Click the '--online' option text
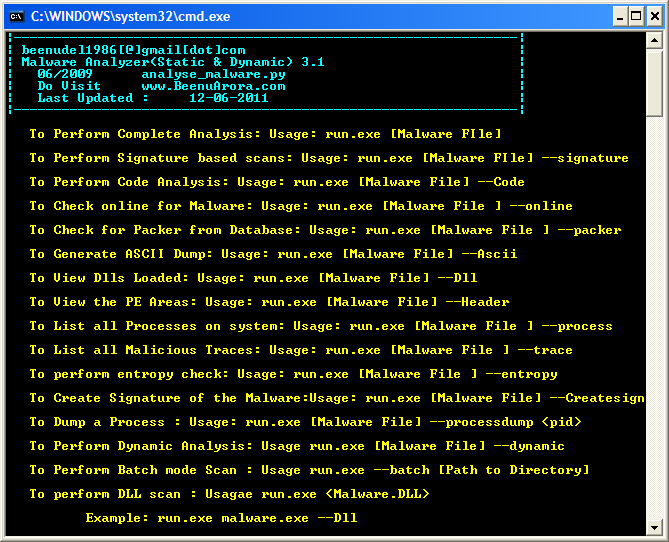Viewport: 669px width, 542px height. point(541,206)
